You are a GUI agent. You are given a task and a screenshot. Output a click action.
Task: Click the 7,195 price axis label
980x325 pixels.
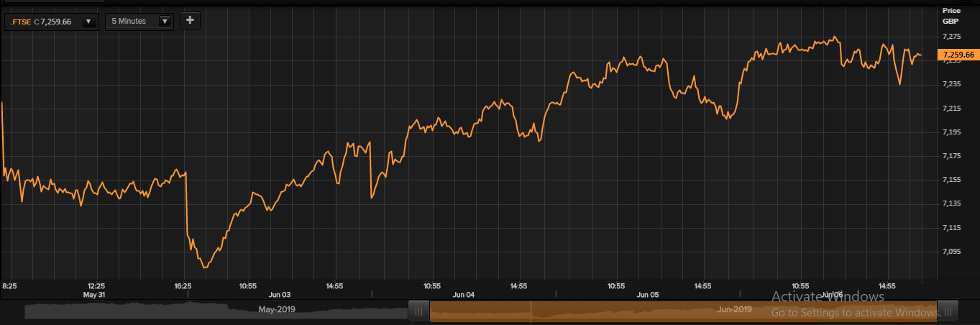tap(951, 132)
